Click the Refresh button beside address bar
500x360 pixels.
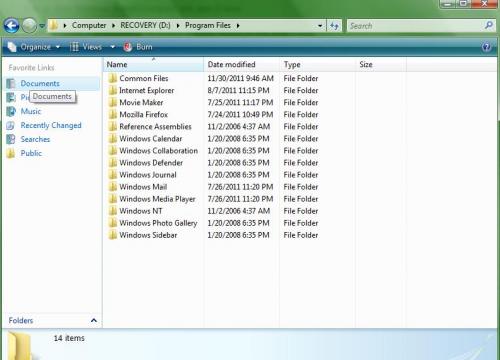[334, 26]
